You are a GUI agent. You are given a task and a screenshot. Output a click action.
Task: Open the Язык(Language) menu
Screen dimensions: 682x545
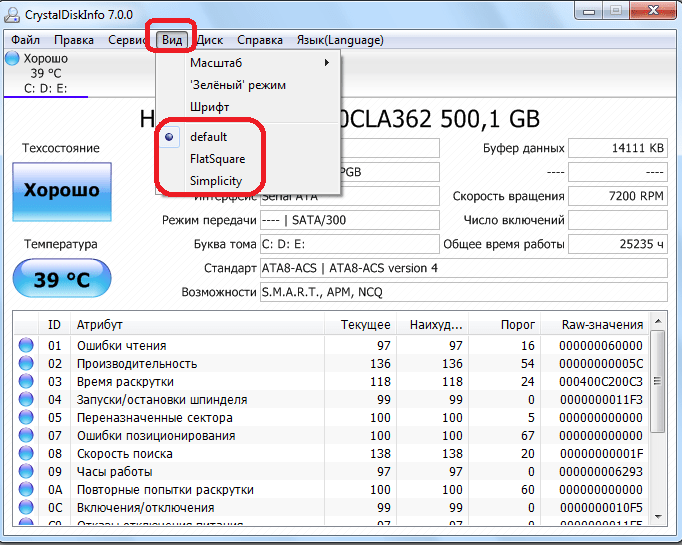(340, 40)
